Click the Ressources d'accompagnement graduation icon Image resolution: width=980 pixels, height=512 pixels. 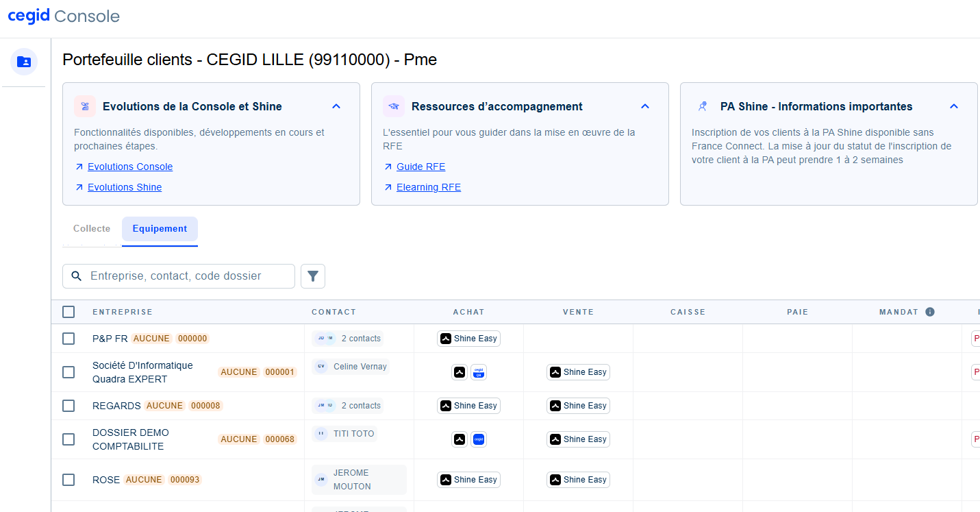394,106
